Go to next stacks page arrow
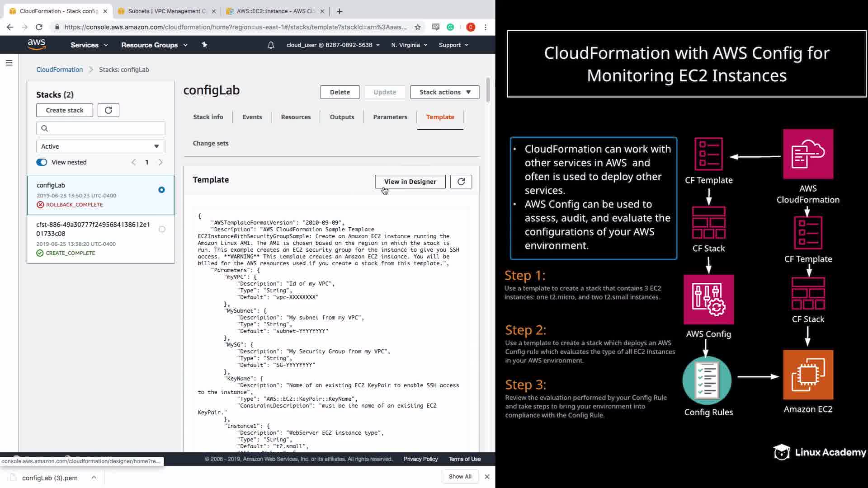 [160, 162]
